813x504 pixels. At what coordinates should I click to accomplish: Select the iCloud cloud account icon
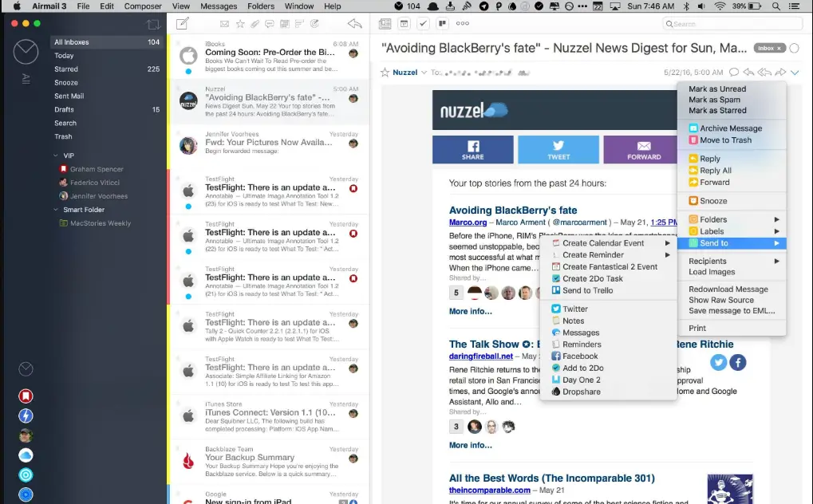point(26,455)
